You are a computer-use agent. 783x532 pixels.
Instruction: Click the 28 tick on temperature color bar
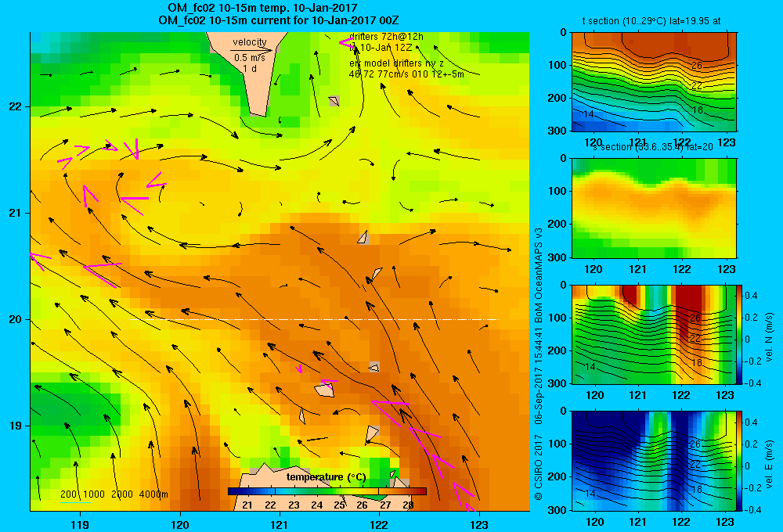pyautogui.click(x=408, y=505)
